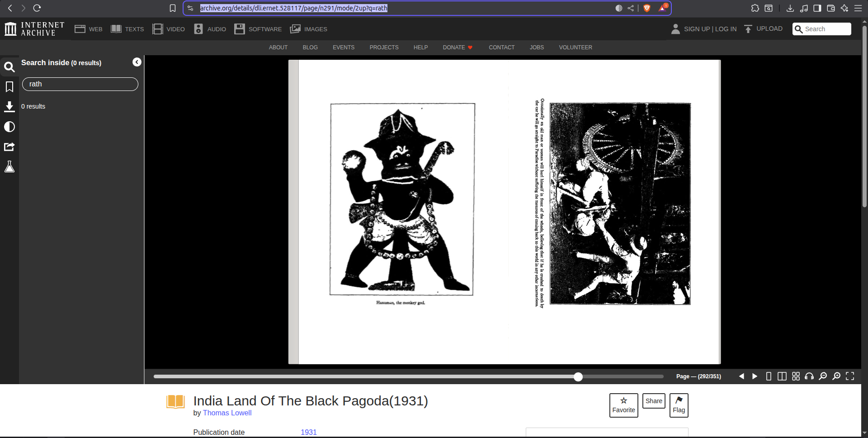Open the Projects nav item
The image size is (868, 438).
pos(384,48)
